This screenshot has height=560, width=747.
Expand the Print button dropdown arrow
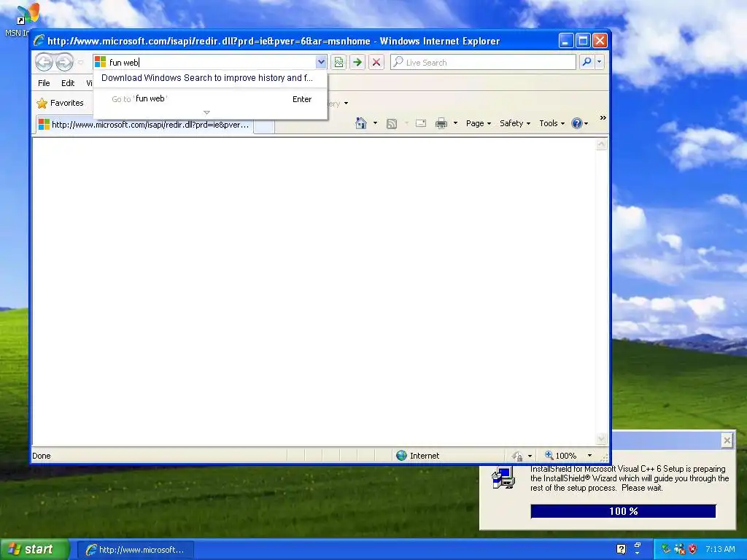[455, 123]
